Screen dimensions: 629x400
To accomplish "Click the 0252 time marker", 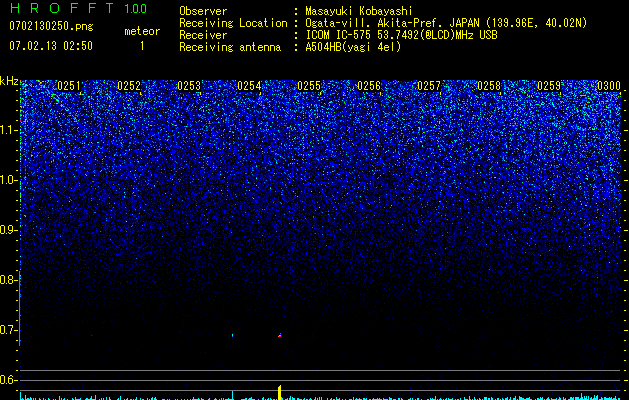I will tap(129, 86).
